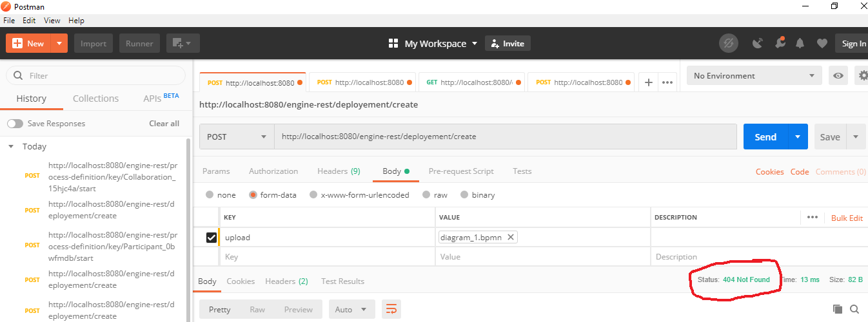The image size is (868, 322).
Task: Open the notifications bell icon
Action: click(800, 43)
